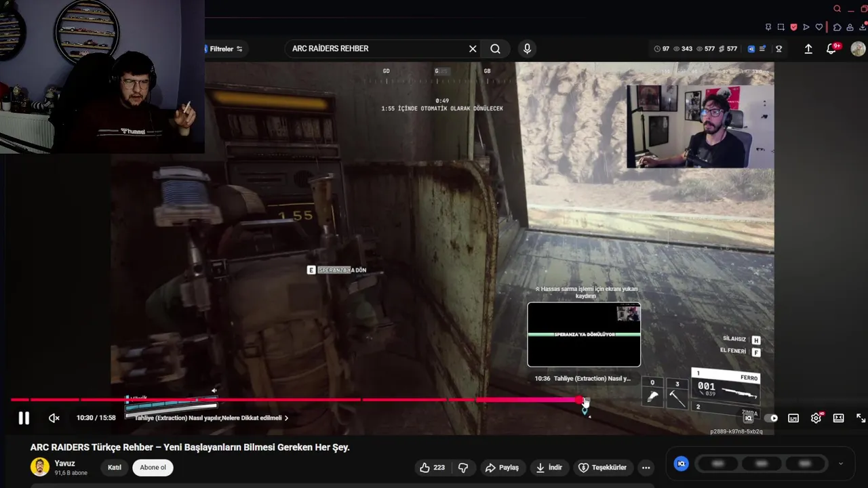Open the browser profile icon

850,27
